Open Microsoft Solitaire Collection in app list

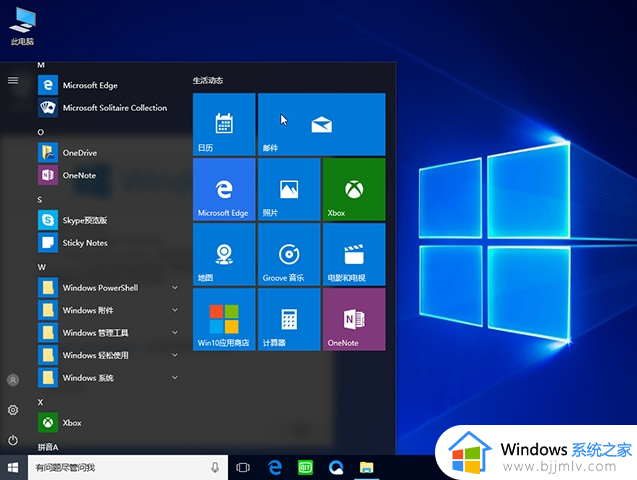pos(108,108)
